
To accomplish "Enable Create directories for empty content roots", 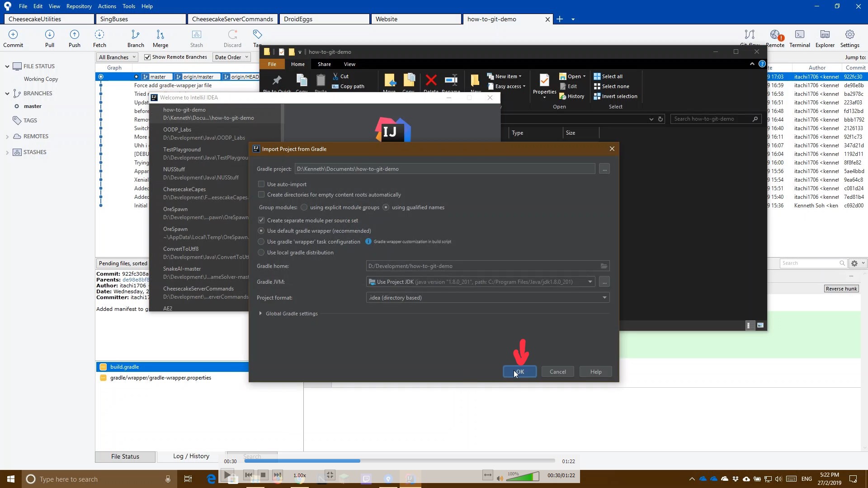I will (x=261, y=195).
